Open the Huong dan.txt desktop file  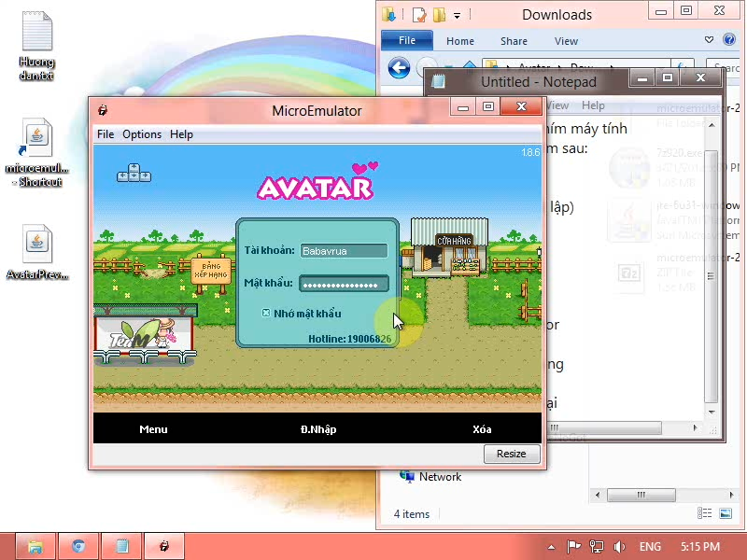(36, 45)
